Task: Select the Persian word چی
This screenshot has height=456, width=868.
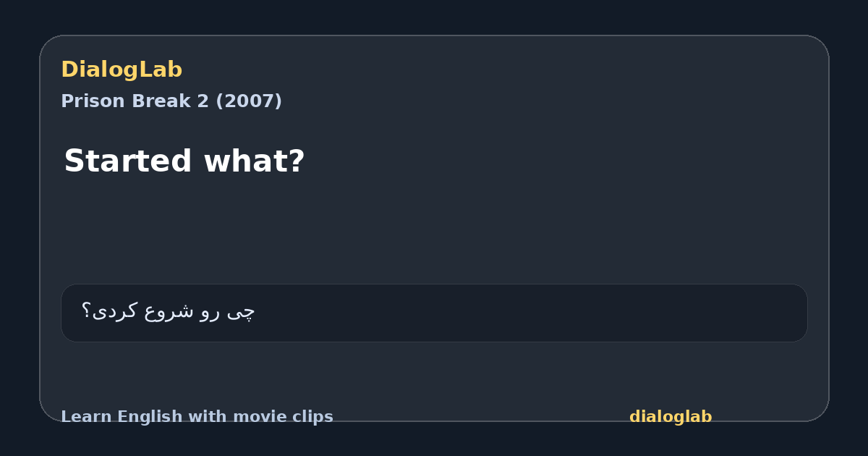Action: (241, 312)
